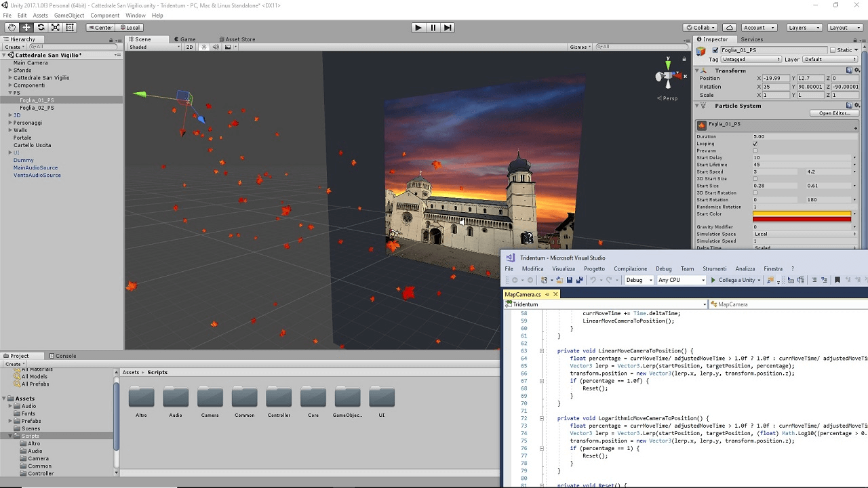Screen dimensions: 868x488
Task: Switch to the Game tab
Action: coord(184,39)
